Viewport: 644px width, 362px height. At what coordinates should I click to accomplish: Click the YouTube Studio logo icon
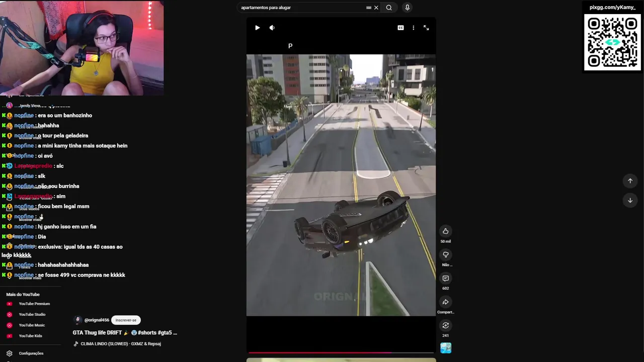(9, 315)
